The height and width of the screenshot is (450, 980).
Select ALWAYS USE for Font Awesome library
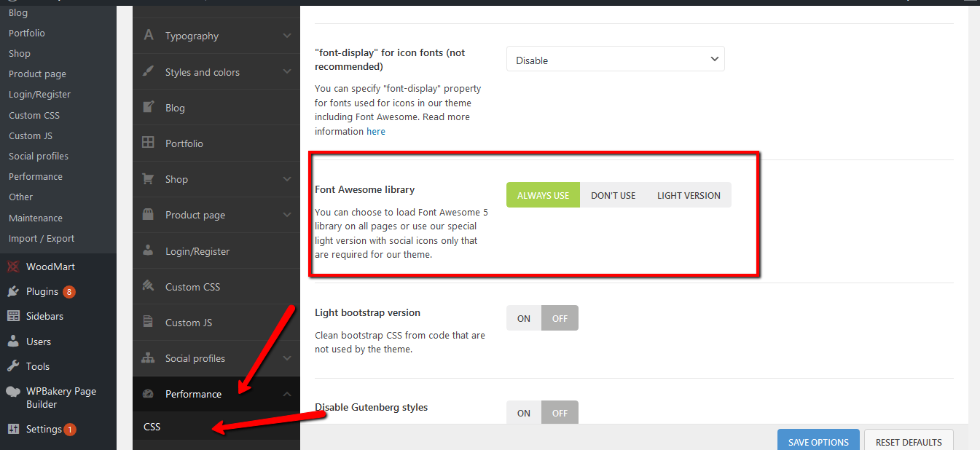click(544, 195)
